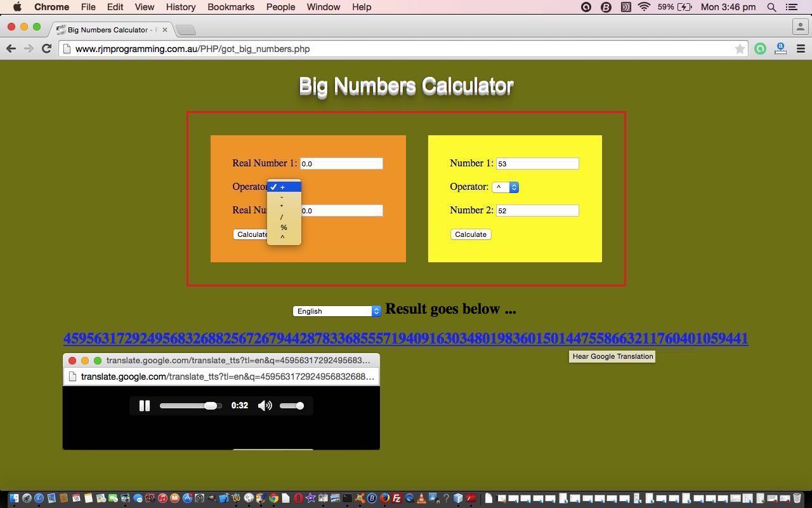The height and width of the screenshot is (508, 812).
Task: Go back to the previous page
Action: pyautogui.click(x=11, y=49)
